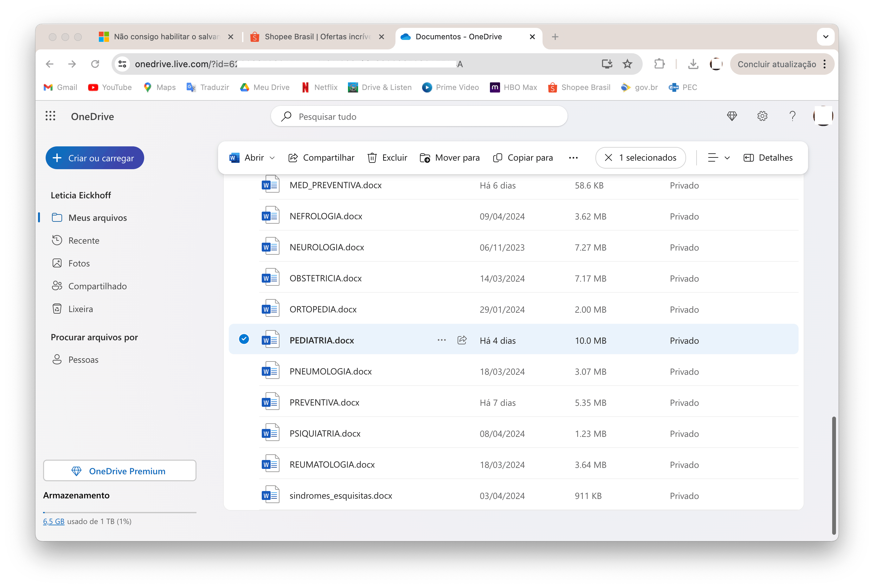874x588 pixels.
Task: Click Detalhes pane icon
Action: click(x=748, y=158)
